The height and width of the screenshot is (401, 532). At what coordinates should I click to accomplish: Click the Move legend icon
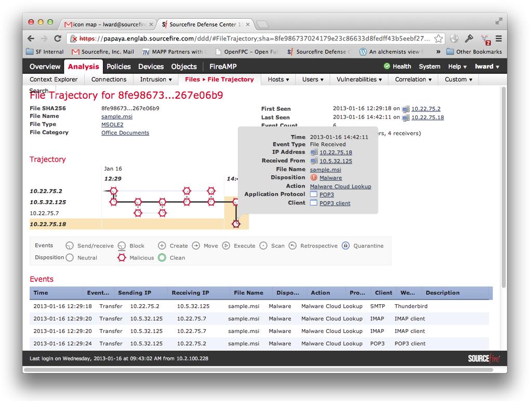[196, 245]
